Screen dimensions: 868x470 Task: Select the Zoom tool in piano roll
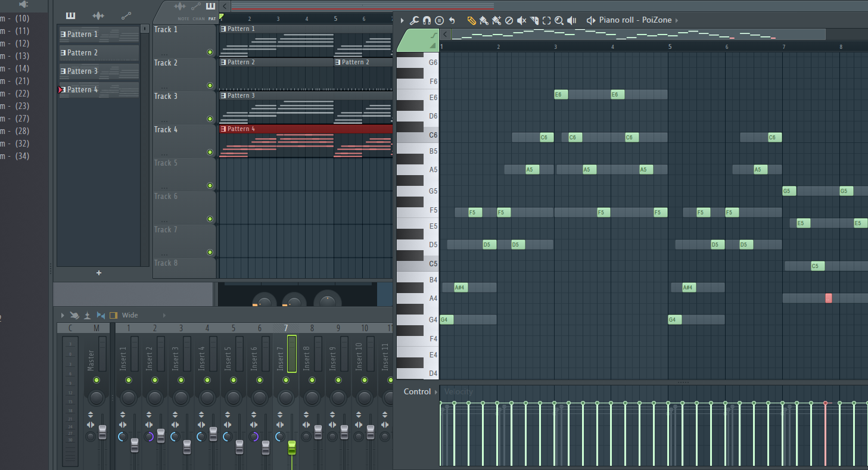559,20
